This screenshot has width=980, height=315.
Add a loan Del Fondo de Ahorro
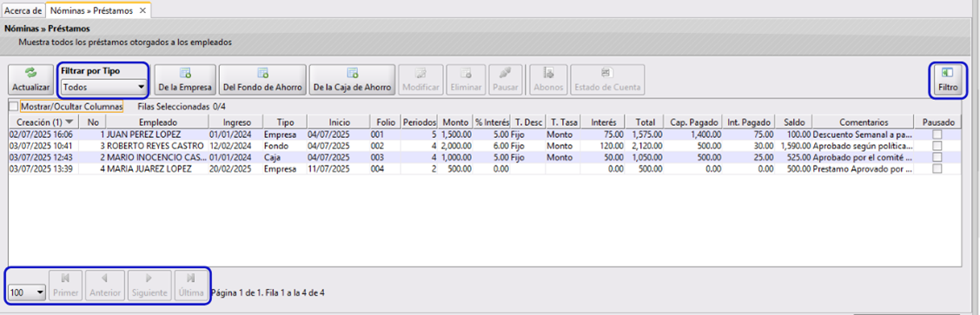[x=262, y=81]
